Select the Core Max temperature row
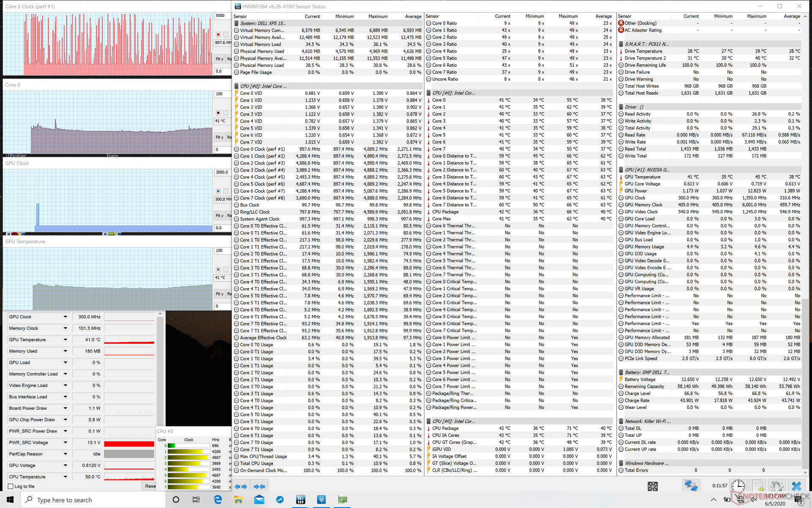812x508 pixels. point(519,219)
